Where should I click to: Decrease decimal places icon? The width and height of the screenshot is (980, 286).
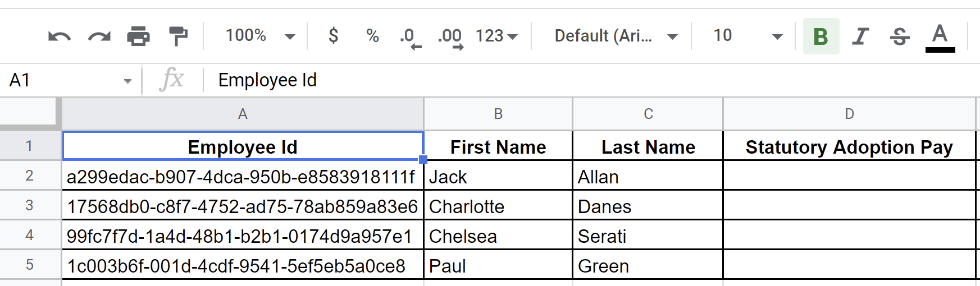[x=411, y=38]
